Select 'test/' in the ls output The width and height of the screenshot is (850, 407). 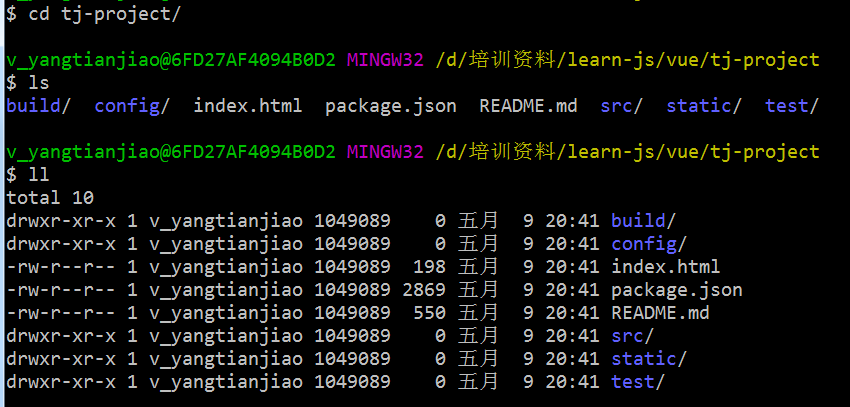click(791, 106)
